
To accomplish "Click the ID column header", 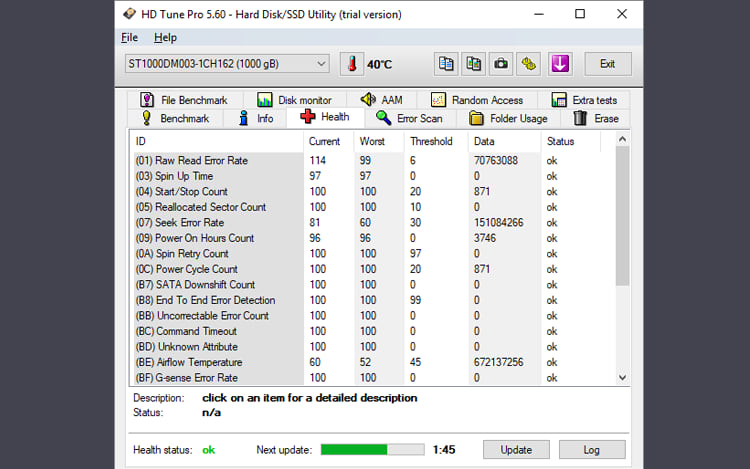I will (x=217, y=142).
